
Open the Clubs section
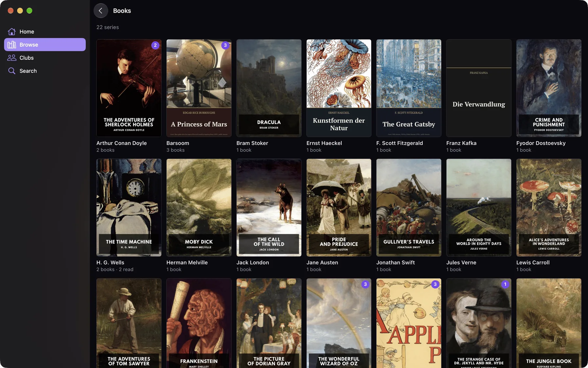(x=45, y=58)
